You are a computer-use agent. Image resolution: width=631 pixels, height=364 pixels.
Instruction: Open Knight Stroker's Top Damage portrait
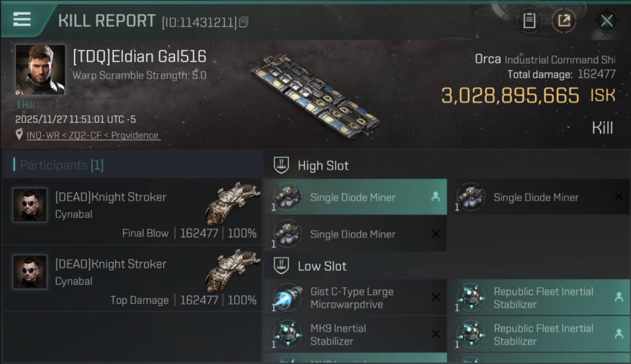coord(30,272)
